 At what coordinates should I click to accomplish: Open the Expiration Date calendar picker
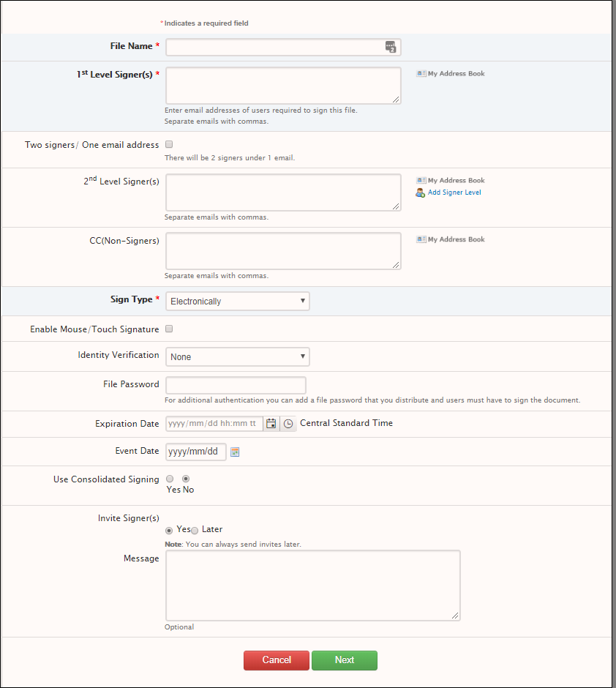point(271,423)
